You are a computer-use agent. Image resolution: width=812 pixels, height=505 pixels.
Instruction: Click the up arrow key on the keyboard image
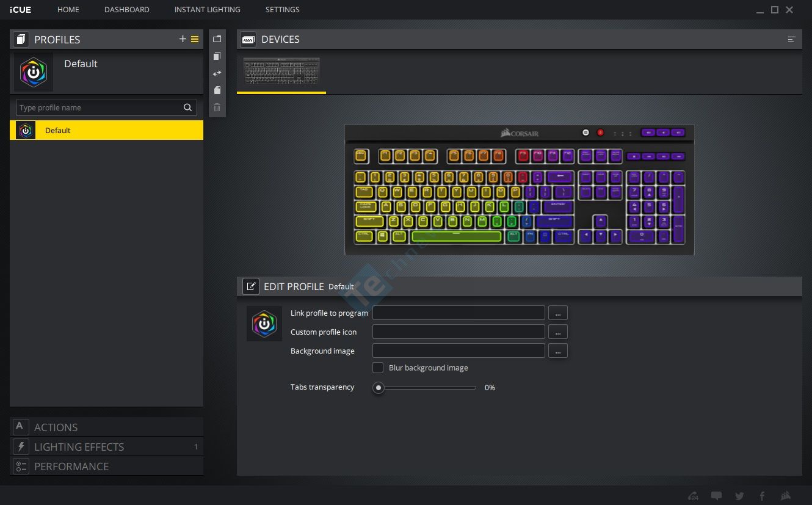pos(601,221)
